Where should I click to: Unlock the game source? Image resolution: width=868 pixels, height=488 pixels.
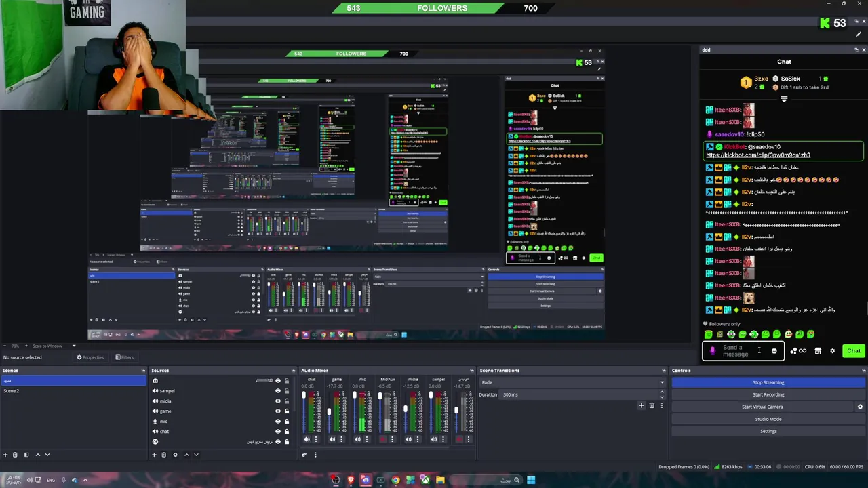coord(286,411)
